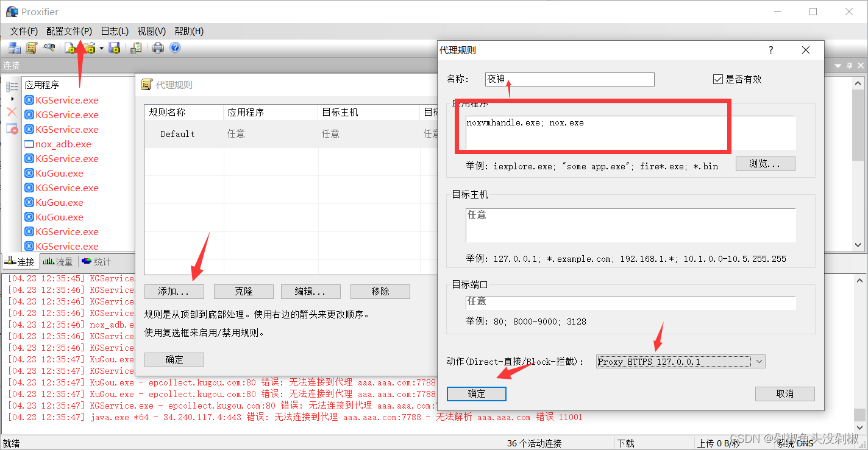Click 确定 in the rules list window
Screen dimensions: 868x450
pyautogui.click(x=174, y=360)
